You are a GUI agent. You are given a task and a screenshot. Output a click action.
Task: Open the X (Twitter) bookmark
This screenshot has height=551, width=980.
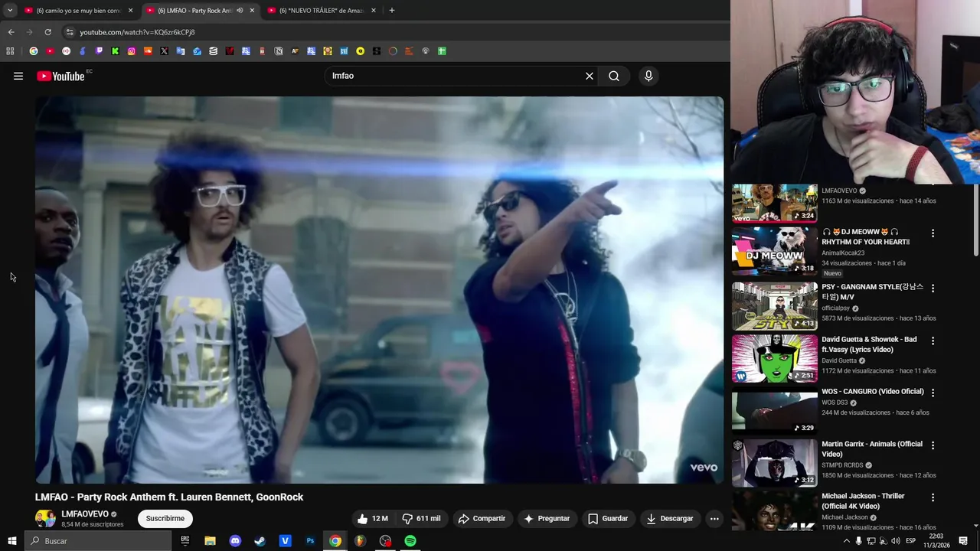[164, 51]
